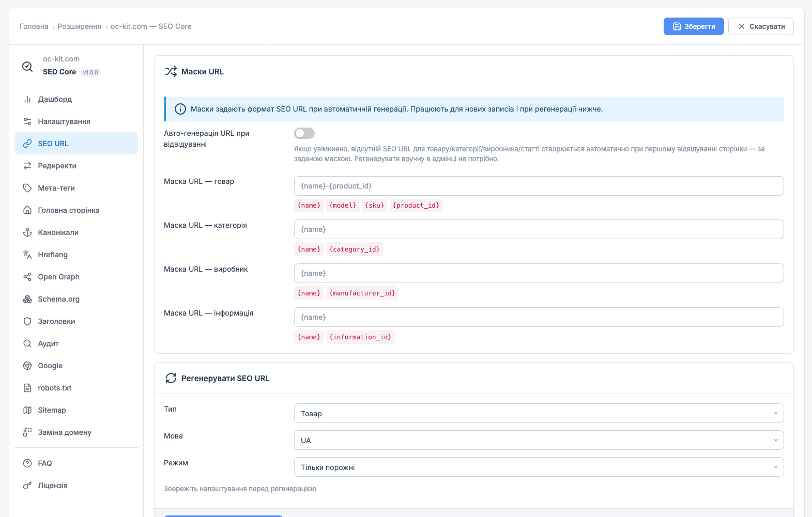This screenshot has width=812, height=517.
Task: Switch to Мета-теги section
Action: 76,188
